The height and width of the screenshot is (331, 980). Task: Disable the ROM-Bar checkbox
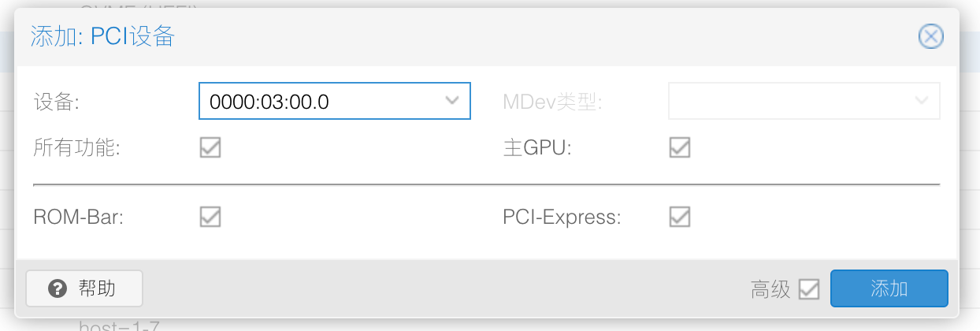[210, 217]
